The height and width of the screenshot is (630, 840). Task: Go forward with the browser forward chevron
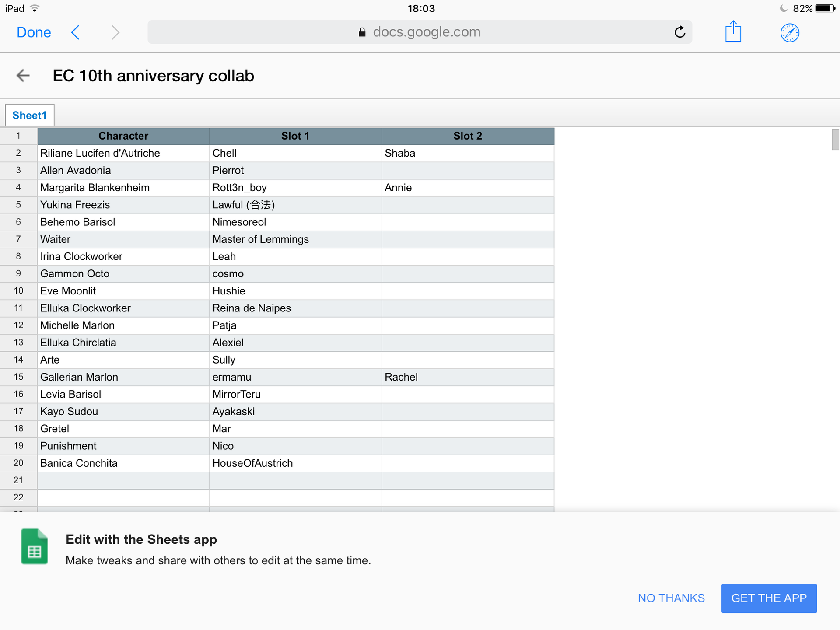(115, 32)
